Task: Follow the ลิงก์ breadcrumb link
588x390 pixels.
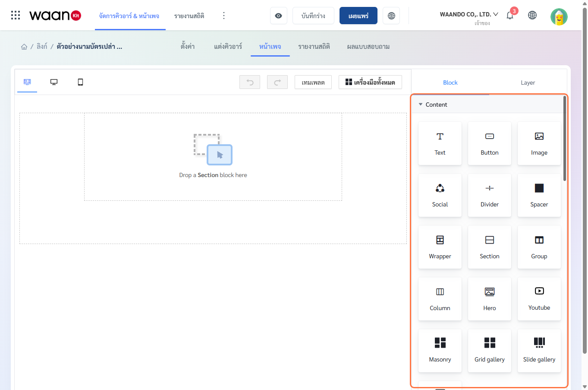Action: tap(42, 47)
